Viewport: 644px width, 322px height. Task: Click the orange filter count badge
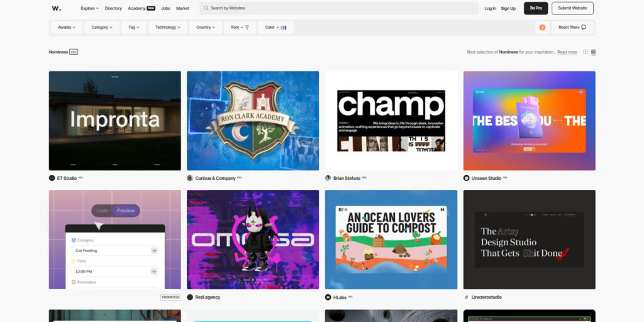point(542,28)
